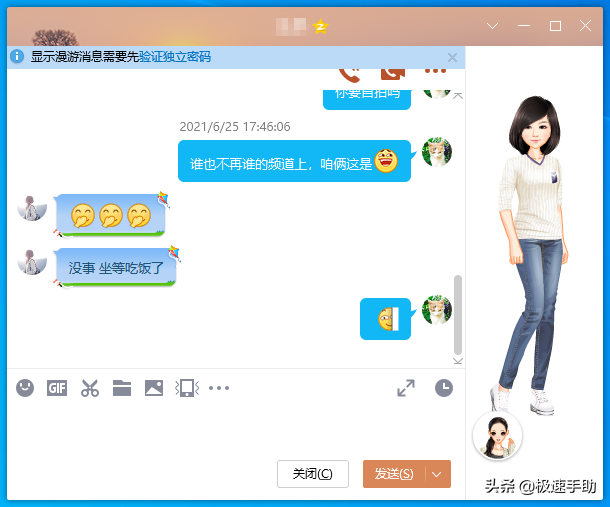
Task: Open the GIF sticker panel
Action: (57, 388)
